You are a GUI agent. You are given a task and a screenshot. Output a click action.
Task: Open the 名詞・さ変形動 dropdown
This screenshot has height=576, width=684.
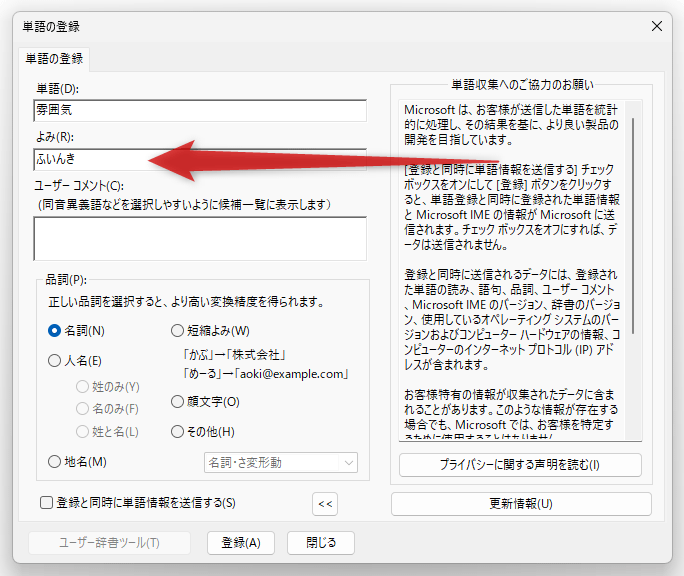[x=281, y=463]
